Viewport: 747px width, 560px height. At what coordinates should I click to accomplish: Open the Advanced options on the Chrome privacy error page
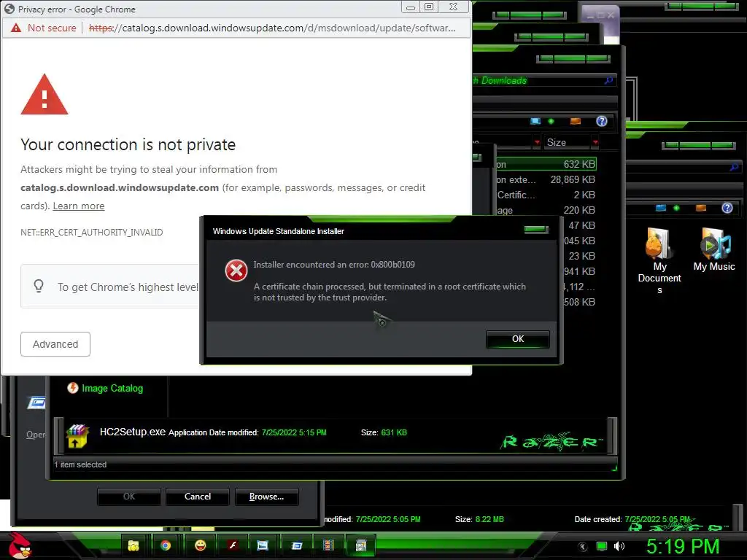(x=55, y=344)
